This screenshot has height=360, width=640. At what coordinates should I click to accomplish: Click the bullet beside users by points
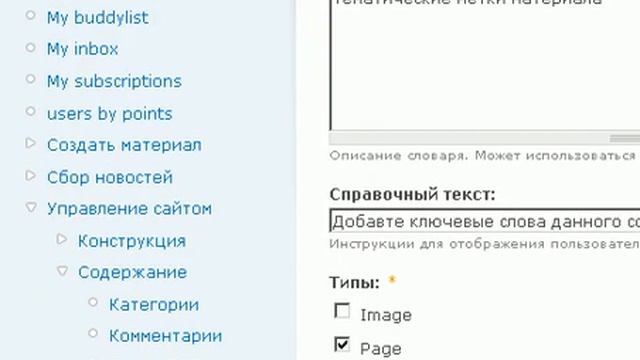(x=31, y=111)
